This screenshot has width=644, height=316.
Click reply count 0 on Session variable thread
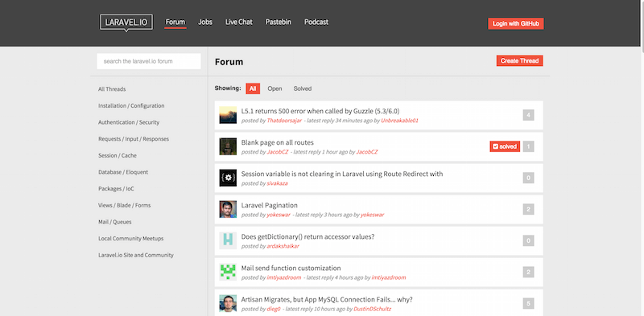click(529, 179)
